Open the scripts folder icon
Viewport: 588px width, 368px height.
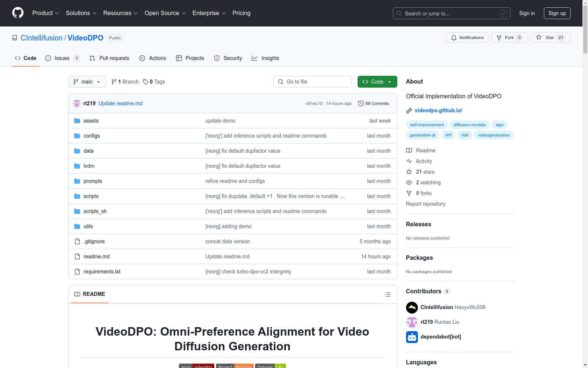[77, 196]
